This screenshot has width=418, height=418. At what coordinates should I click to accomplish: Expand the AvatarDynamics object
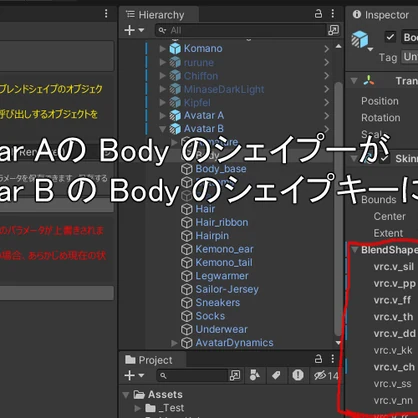coord(174,343)
